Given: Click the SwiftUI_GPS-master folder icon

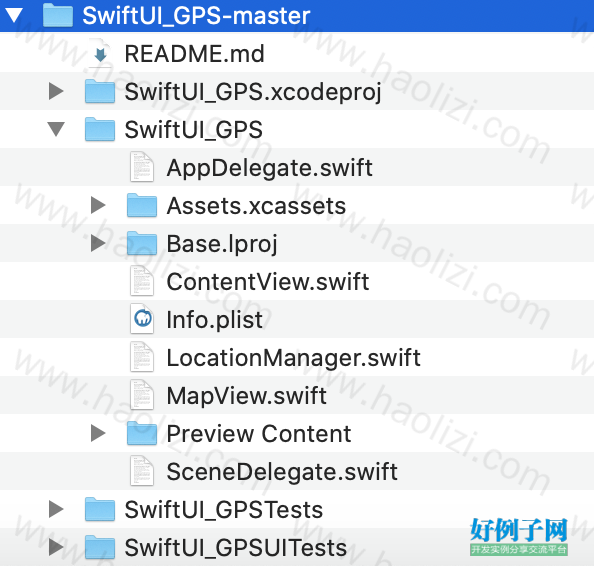Looking at the screenshot, I should [58, 15].
